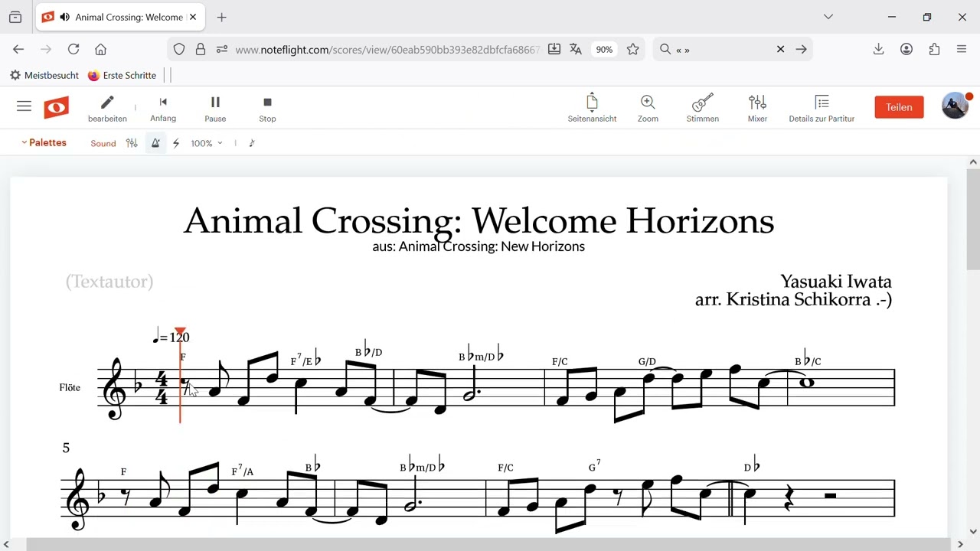Click the search go arrow

click(801, 49)
